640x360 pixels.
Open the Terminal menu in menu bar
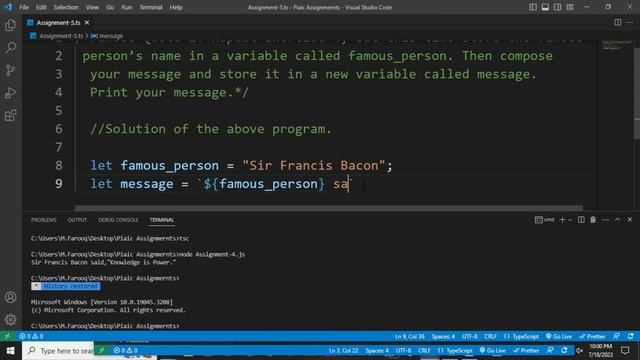(x=151, y=7)
